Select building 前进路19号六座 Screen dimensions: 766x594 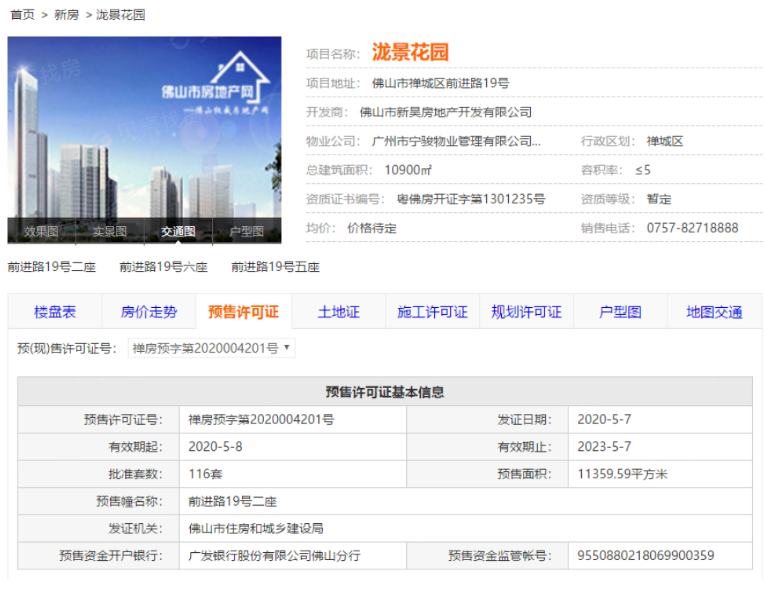point(163,267)
